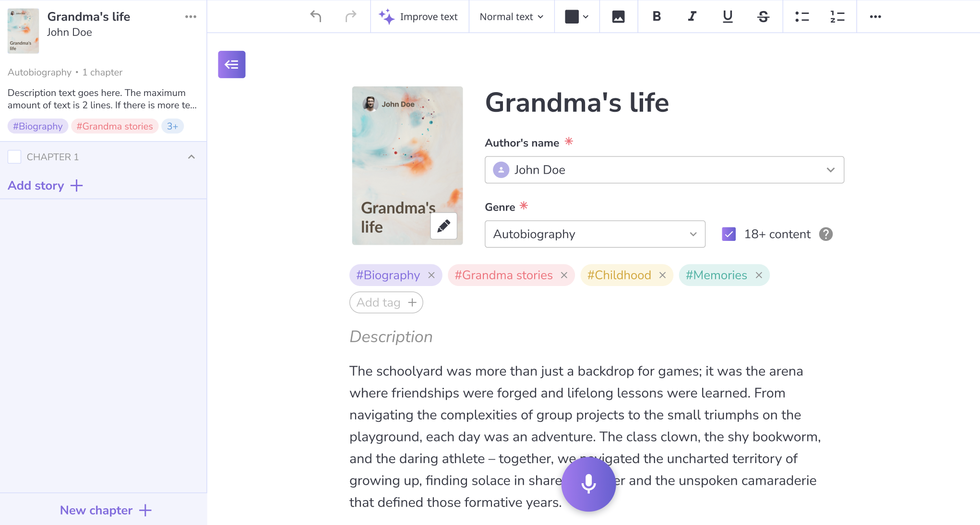
Task: Open the text color swatch picker
Action: point(576,17)
